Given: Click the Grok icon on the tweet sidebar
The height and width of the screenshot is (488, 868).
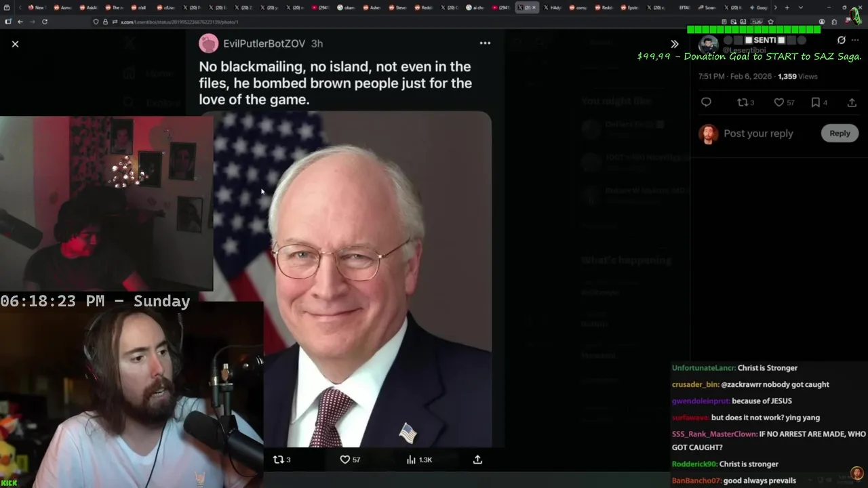Looking at the screenshot, I should [x=842, y=40].
